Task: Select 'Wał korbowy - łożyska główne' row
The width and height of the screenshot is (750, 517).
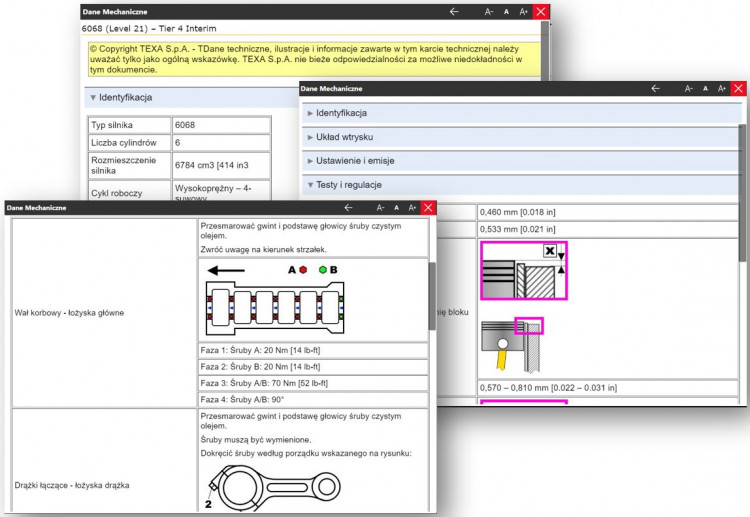Action: pyautogui.click(x=104, y=313)
